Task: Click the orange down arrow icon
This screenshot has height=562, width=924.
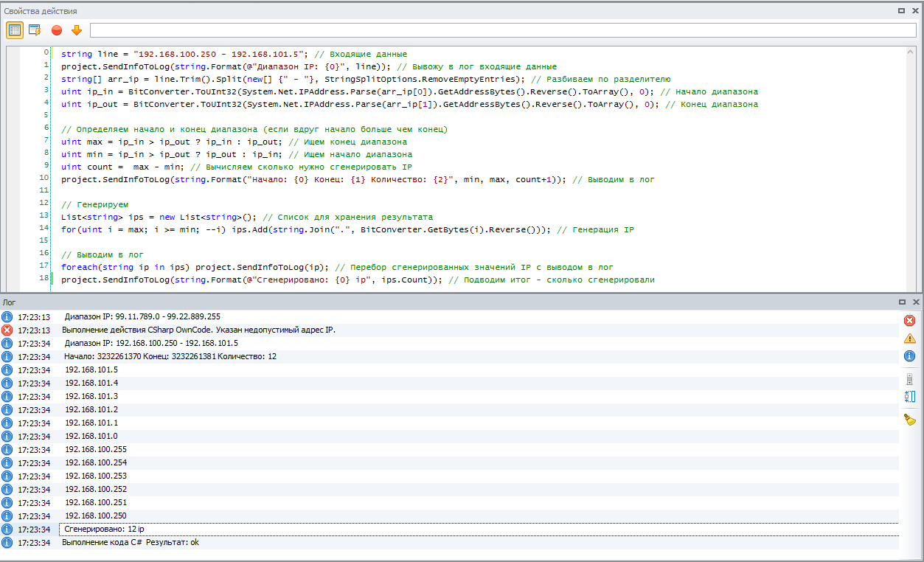Action: tap(76, 30)
